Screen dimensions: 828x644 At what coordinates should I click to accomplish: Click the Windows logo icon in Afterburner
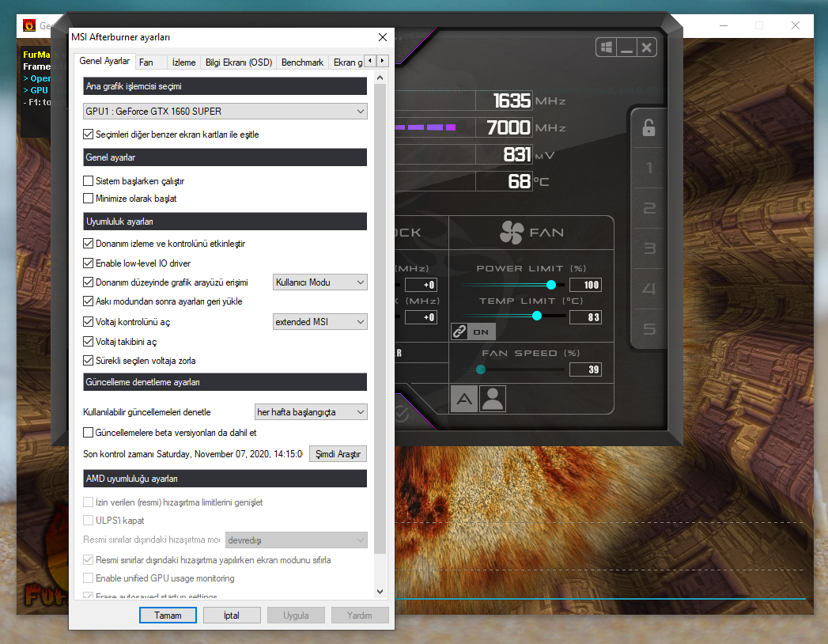[607, 47]
